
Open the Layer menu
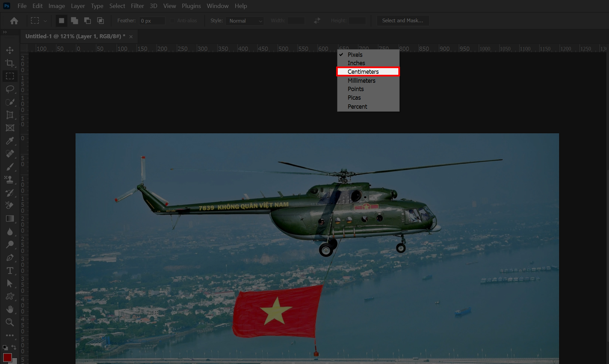point(78,6)
